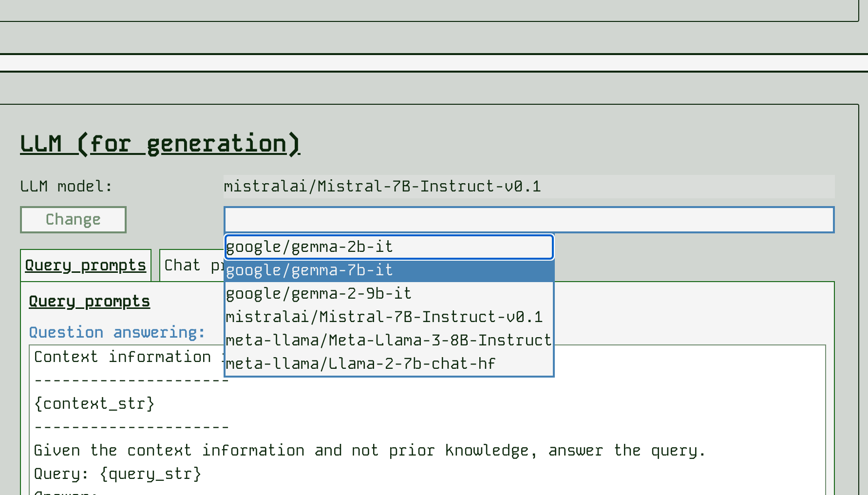This screenshot has height=495, width=868.
Task: Click the LLM model label
Action: point(66,187)
